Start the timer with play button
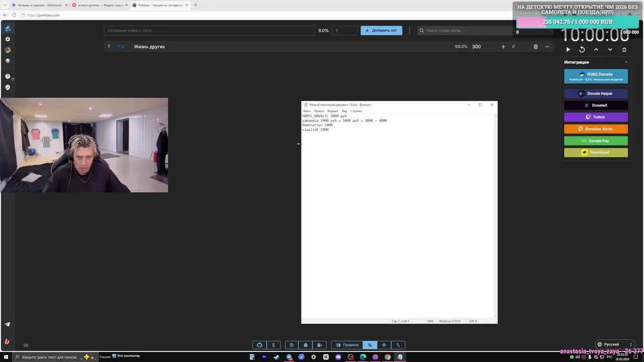Viewport: 644px width, 362px height. [568, 49]
